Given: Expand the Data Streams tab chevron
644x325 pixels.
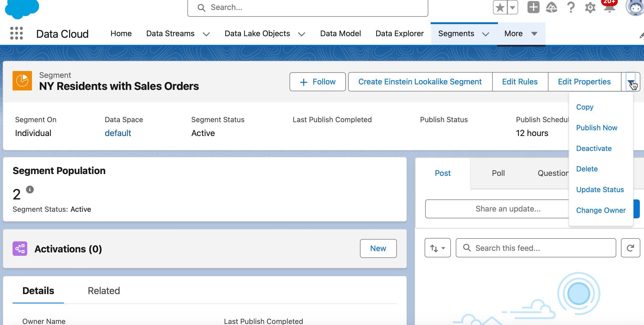Looking at the screenshot, I should [206, 34].
